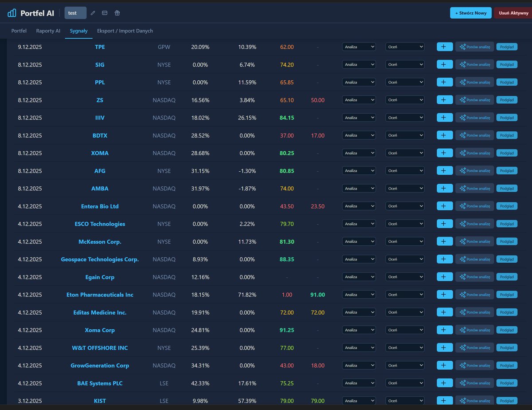Switch to the Portfel tab
The width and height of the screenshot is (532, 410).
[19, 31]
